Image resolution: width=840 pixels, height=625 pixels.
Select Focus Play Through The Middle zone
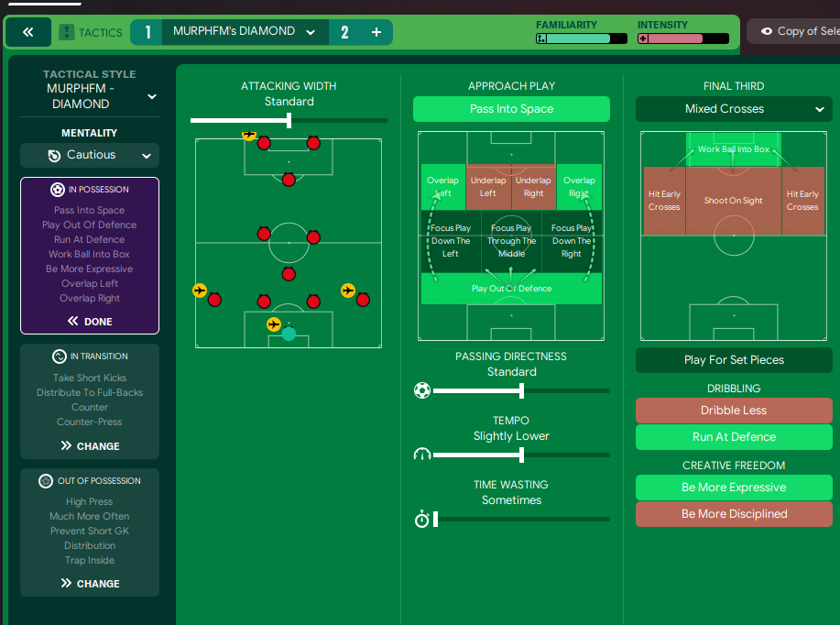pyautogui.click(x=512, y=241)
